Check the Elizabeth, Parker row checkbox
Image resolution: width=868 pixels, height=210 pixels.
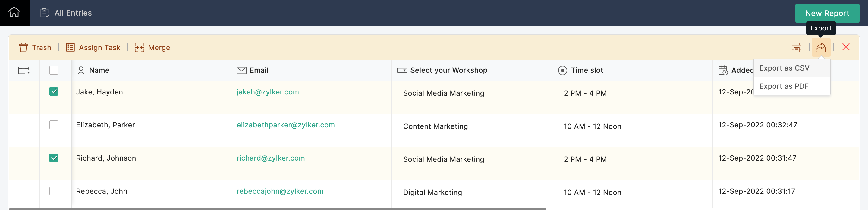coord(54,125)
